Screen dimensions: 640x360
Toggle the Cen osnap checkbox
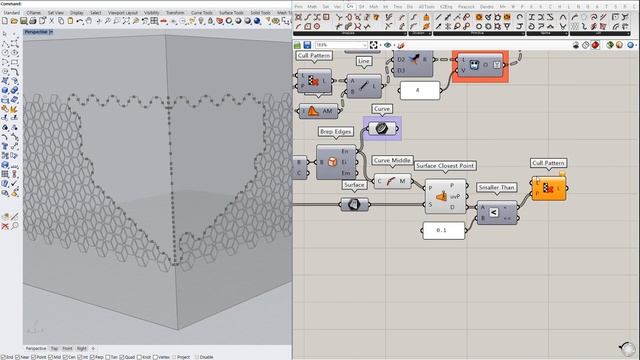pyautogui.click(x=65, y=357)
